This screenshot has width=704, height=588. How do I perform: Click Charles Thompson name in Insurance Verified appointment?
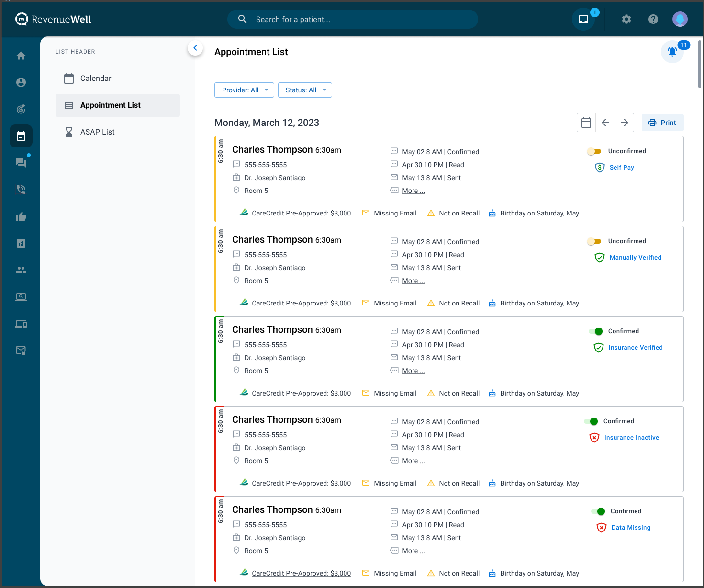coord(272,329)
